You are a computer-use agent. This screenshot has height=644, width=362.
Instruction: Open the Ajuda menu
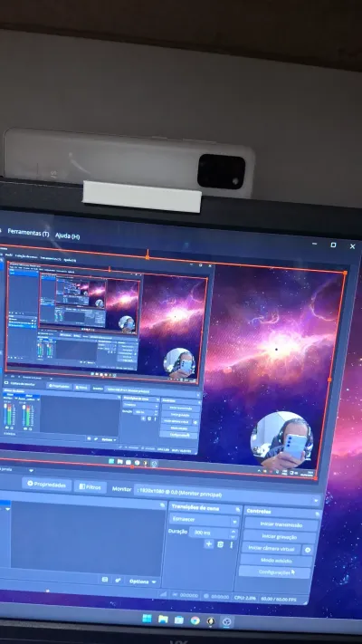click(x=67, y=235)
